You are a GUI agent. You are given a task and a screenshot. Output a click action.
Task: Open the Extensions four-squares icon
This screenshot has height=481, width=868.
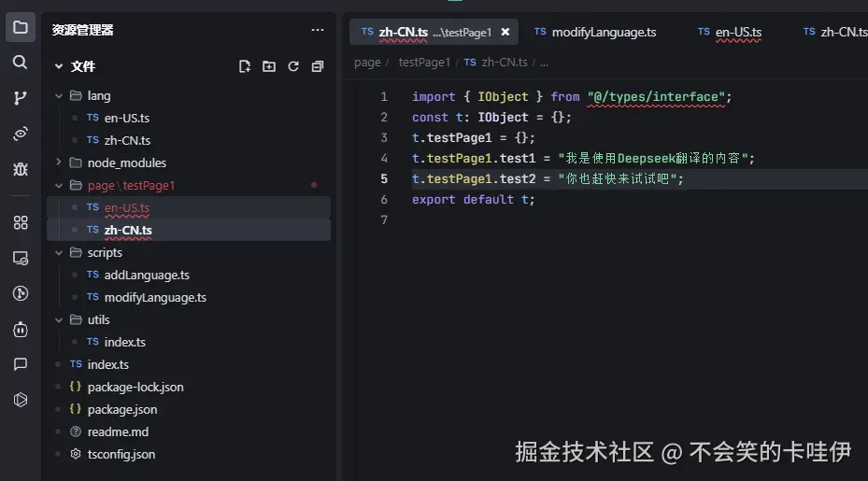[21, 222]
